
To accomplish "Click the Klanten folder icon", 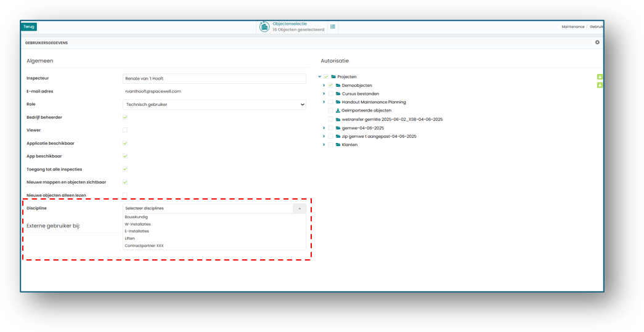I will (x=338, y=145).
